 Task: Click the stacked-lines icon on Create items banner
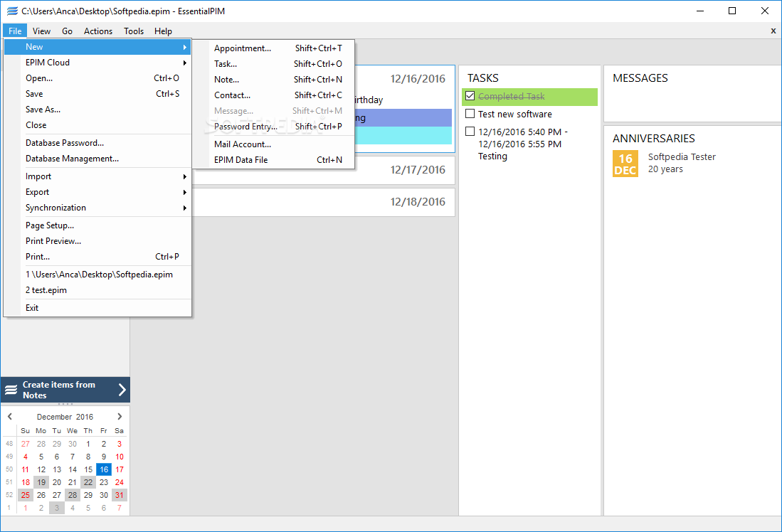pos(11,390)
